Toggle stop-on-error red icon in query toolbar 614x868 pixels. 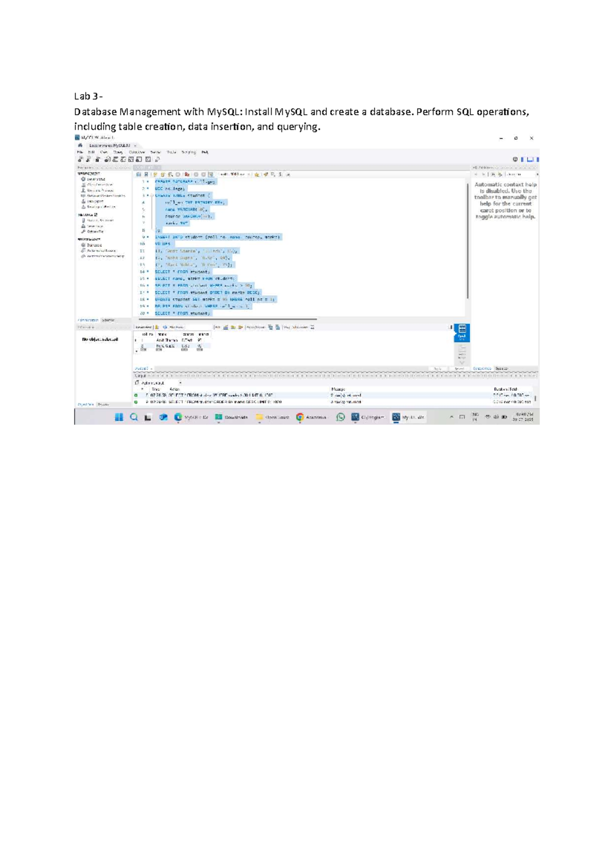pos(187,175)
